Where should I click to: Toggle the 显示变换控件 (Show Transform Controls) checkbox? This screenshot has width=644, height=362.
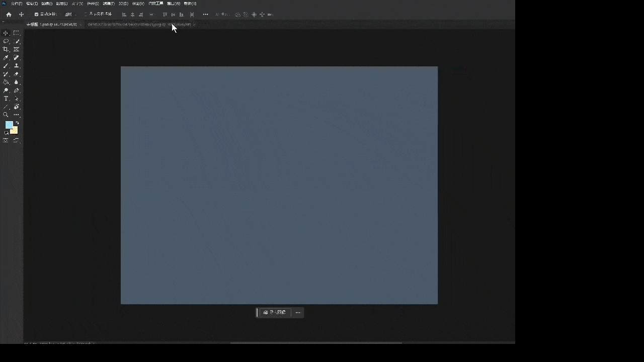(x=86, y=15)
